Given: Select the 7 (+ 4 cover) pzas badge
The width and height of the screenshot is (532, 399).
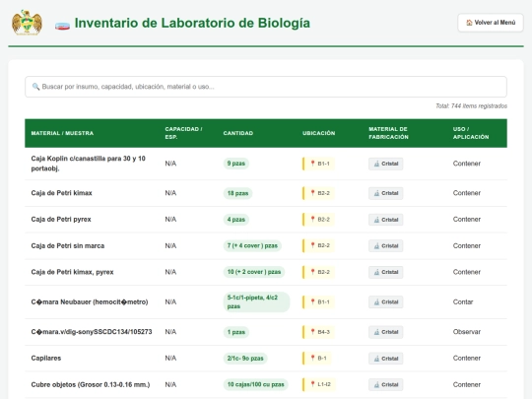Looking at the screenshot, I should click(x=252, y=245).
